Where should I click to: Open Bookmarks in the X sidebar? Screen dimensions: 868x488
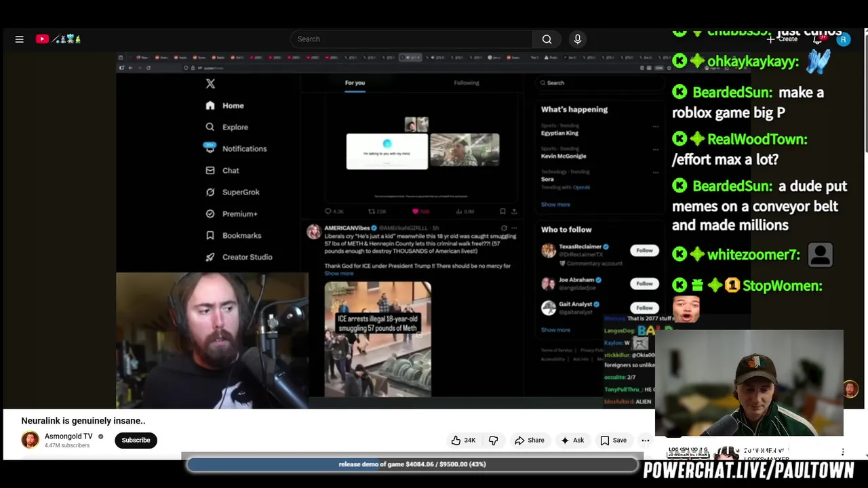point(233,236)
